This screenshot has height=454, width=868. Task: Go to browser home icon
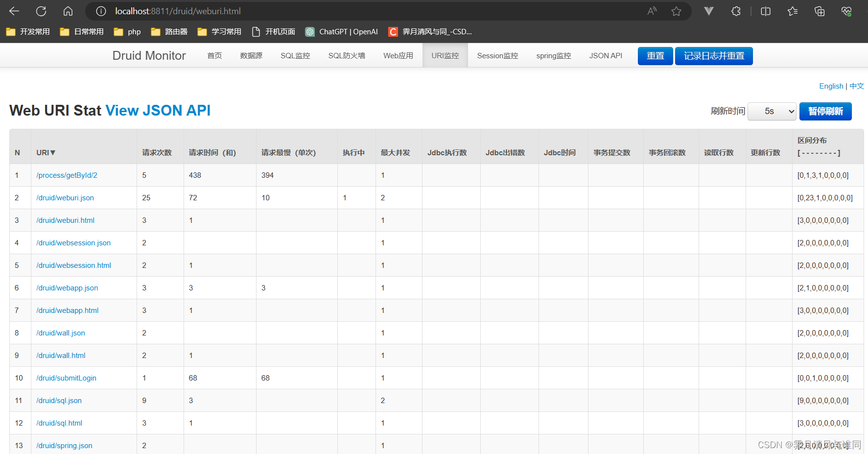68,11
